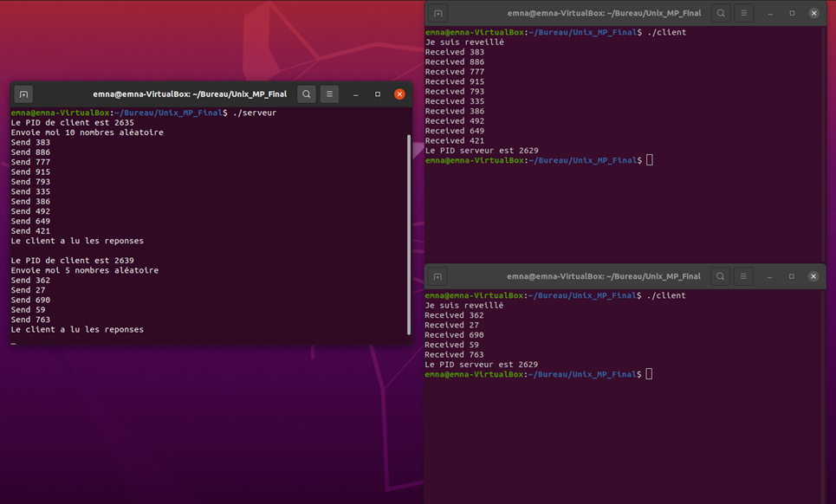
Task: Click 'Received 386' in top client terminal
Action: coord(455,112)
